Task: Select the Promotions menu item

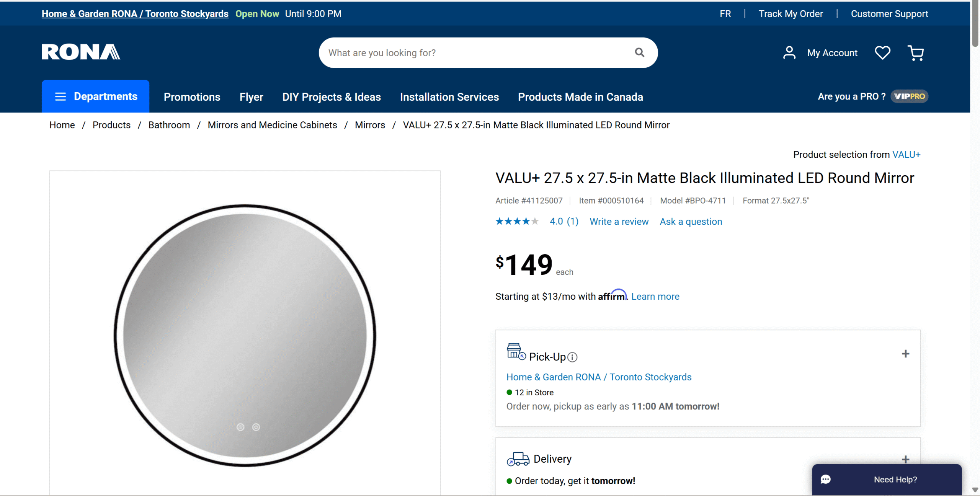Action: click(x=192, y=97)
